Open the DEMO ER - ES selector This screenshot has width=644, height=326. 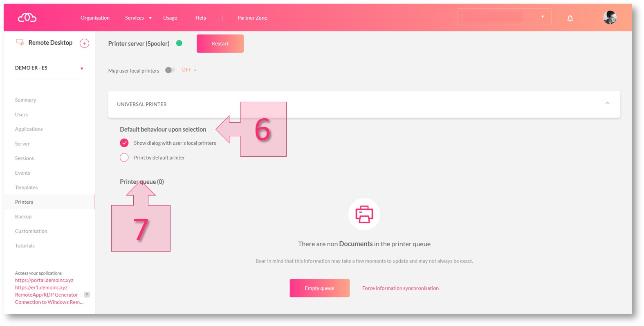[49, 68]
